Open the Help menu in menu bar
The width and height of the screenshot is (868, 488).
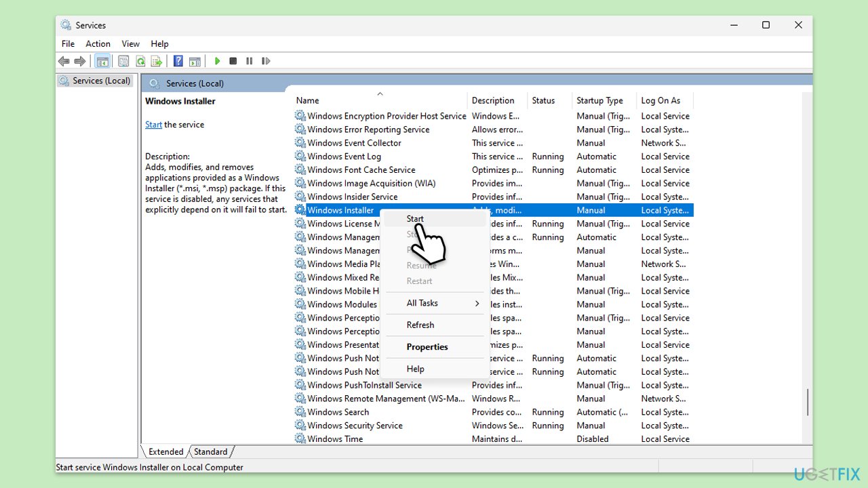pyautogui.click(x=159, y=44)
